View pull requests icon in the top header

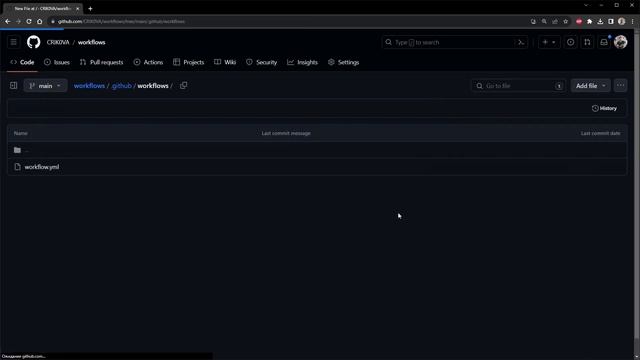click(x=587, y=42)
